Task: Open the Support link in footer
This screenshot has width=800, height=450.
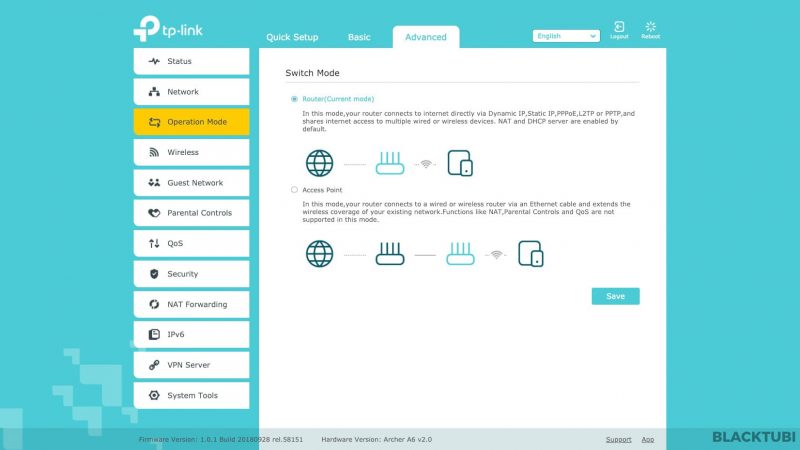Action: pos(618,439)
